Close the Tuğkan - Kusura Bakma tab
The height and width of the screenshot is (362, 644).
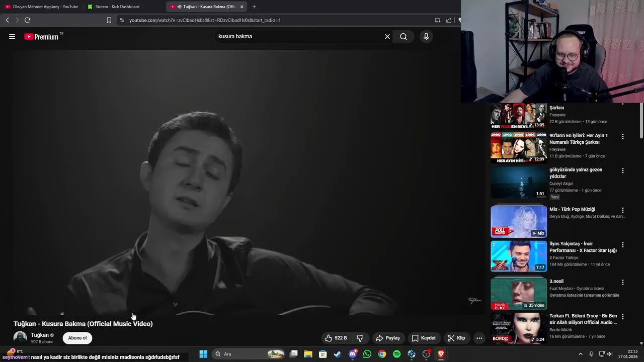(x=242, y=7)
